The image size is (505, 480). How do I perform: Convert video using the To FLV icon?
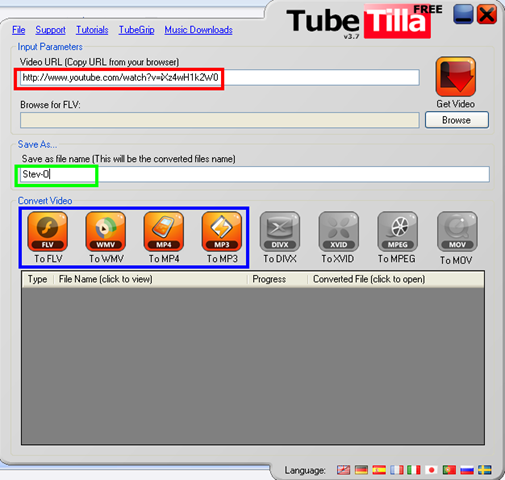48,231
